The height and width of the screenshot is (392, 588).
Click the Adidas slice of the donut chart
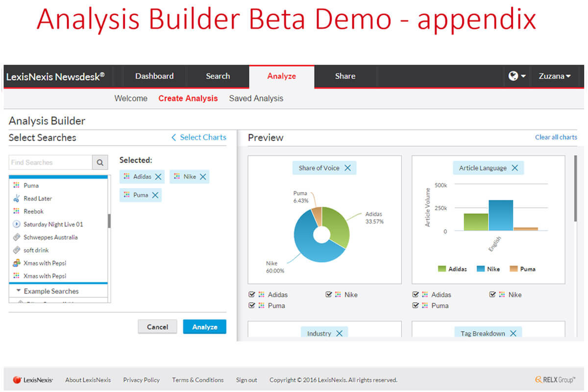(338, 225)
